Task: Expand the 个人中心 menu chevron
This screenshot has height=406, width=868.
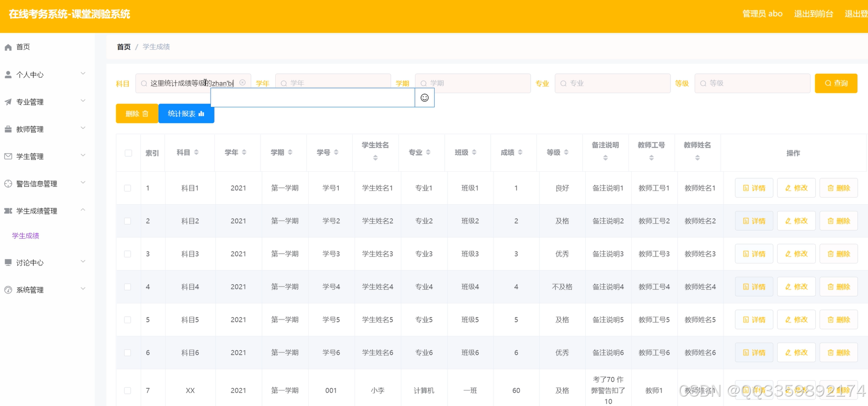Action: pyautogui.click(x=83, y=73)
